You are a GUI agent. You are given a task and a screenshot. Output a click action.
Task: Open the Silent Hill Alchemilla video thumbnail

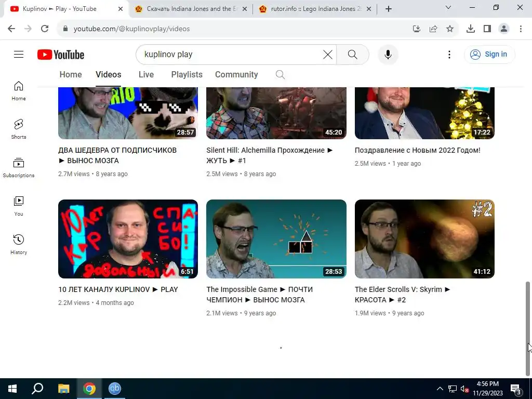pos(276,113)
